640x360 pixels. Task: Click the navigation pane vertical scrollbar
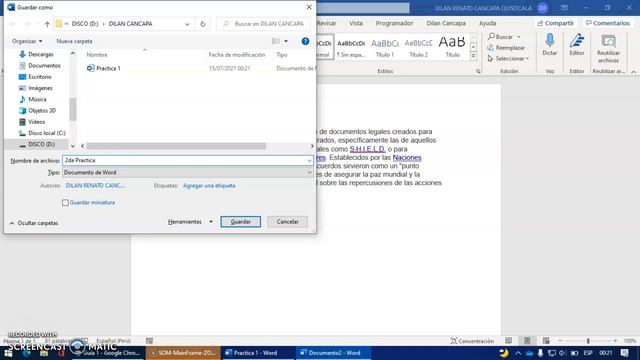click(73, 109)
